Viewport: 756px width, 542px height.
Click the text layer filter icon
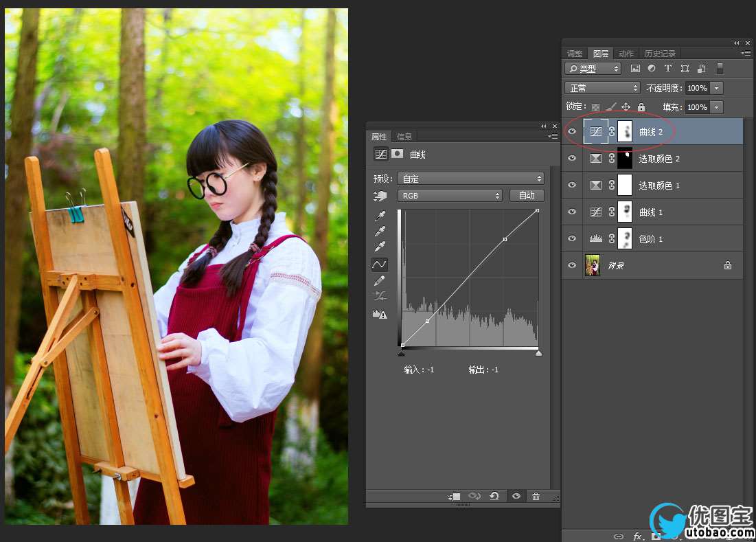pyautogui.click(x=667, y=69)
